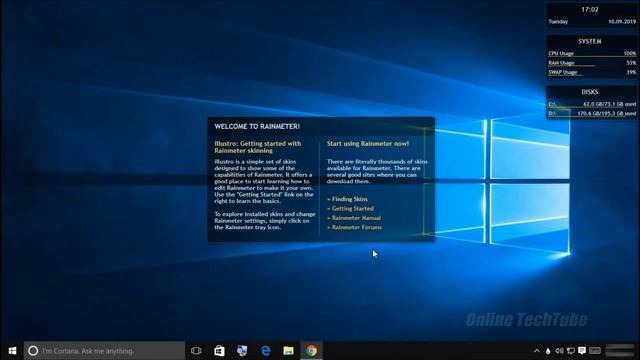Image resolution: width=640 pixels, height=360 pixels.
Task: Click the Cortana 'Ask me anything' search box
Action: pos(104,351)
